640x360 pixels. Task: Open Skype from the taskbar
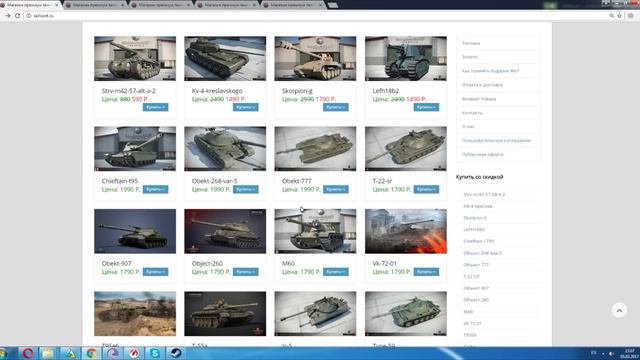click(155, 353)
